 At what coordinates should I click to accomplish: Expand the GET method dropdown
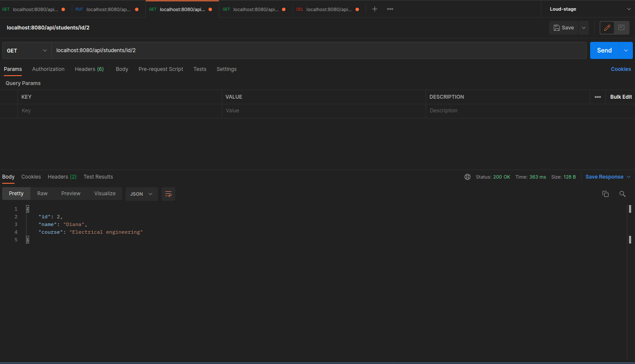point(27,50)
